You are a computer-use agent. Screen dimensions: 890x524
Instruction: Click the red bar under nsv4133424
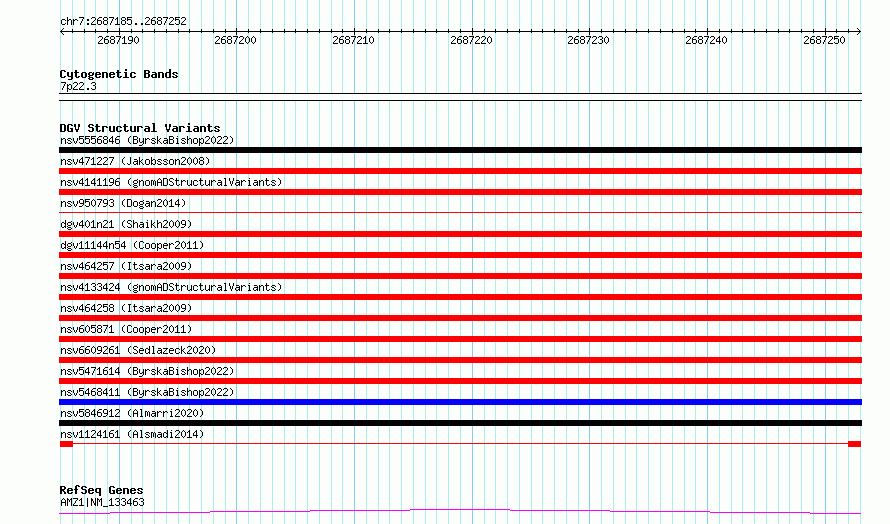point(460,297)
